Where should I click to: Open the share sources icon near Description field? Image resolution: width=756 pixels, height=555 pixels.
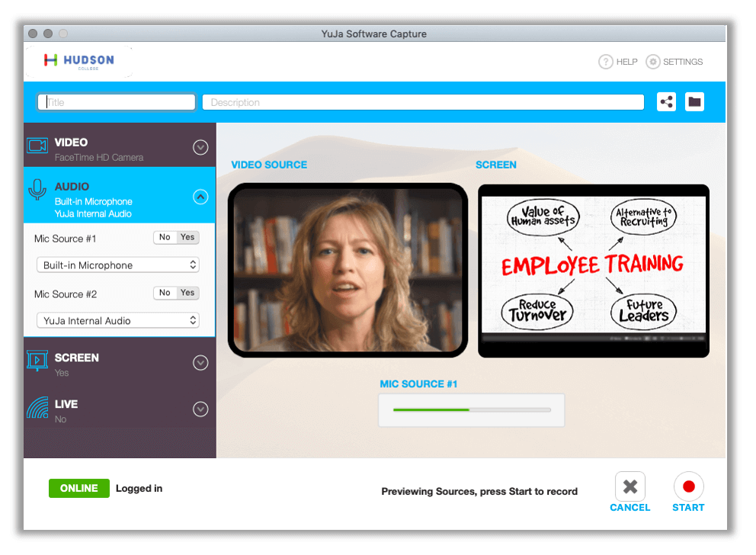tap(666, 101)
